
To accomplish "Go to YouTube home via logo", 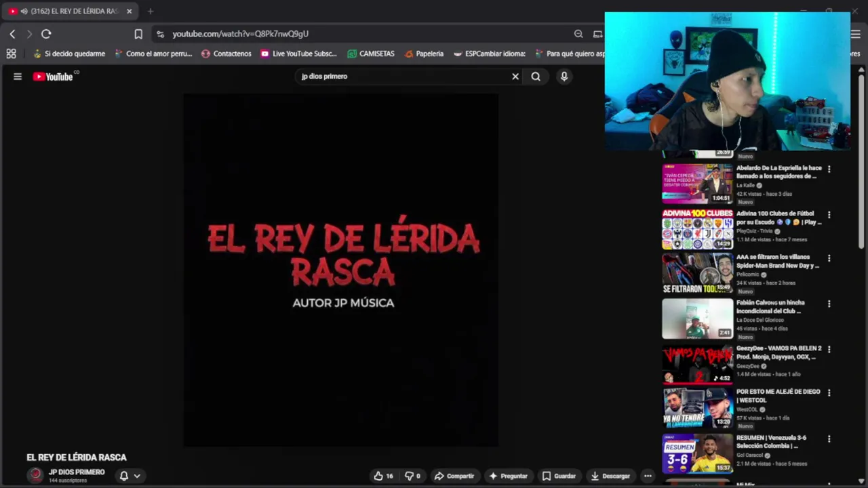I will tap(53, 77).
